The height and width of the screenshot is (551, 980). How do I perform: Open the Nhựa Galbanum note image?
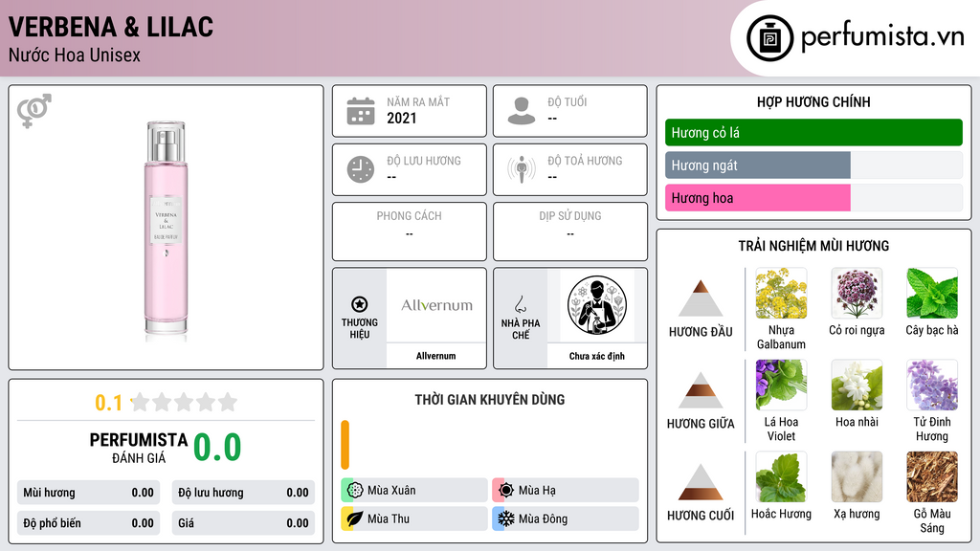[781, 294]
